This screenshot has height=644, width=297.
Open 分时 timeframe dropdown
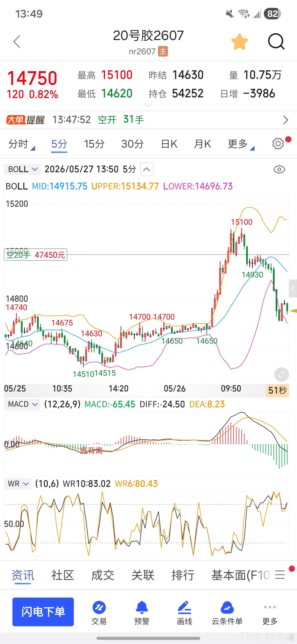21,144
